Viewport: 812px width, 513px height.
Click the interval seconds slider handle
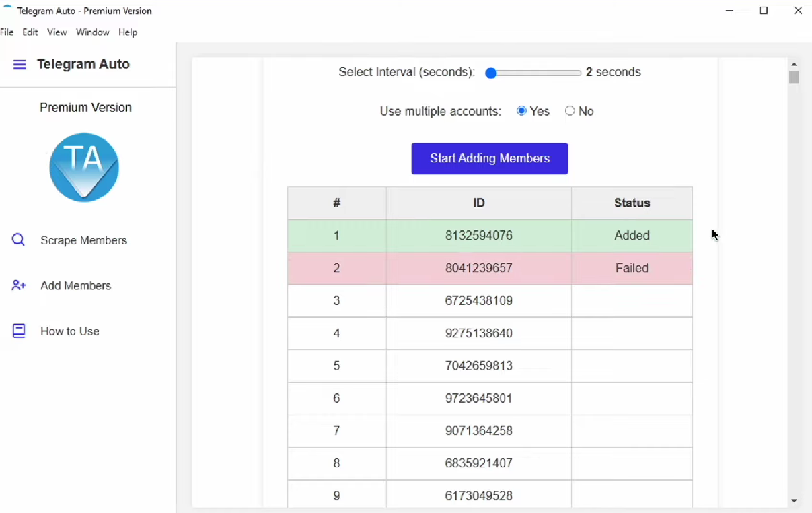pos(491,73)
